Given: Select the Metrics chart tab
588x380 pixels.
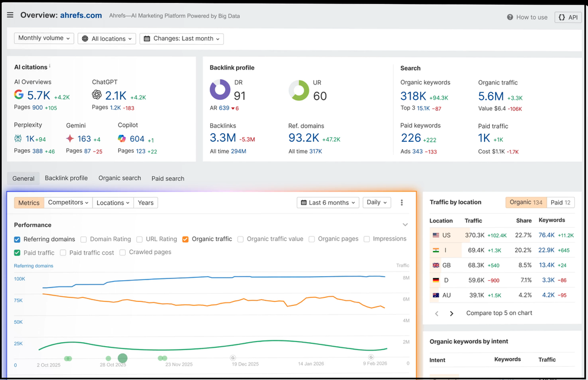Looking at the screenshot, I should pos(29,203).
